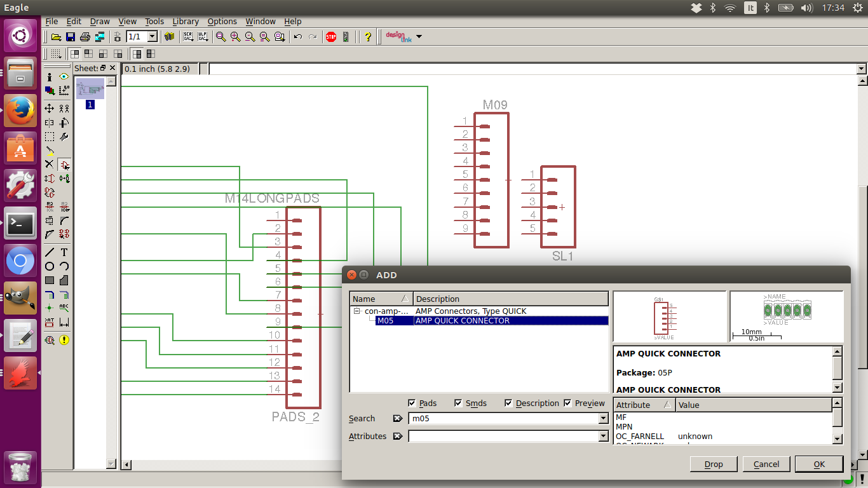Select the Move tool

point(48,108)
